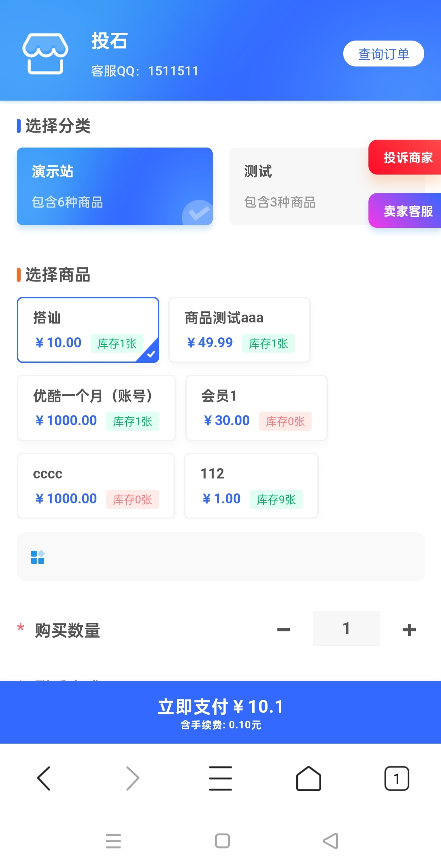Select the 演示站 category

click(x=115, y=186)
